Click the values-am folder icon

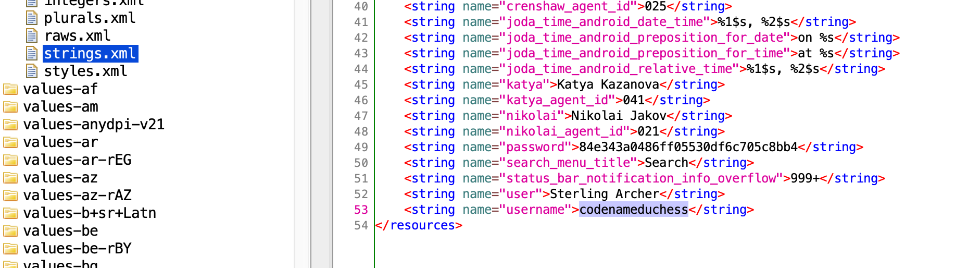pyautogui.click(x=10, y=107)
